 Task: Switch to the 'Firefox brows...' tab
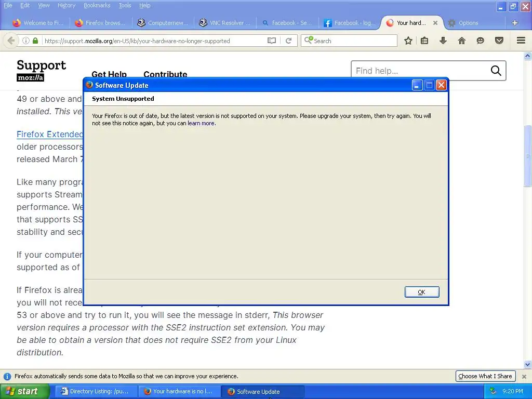[101, 23]
